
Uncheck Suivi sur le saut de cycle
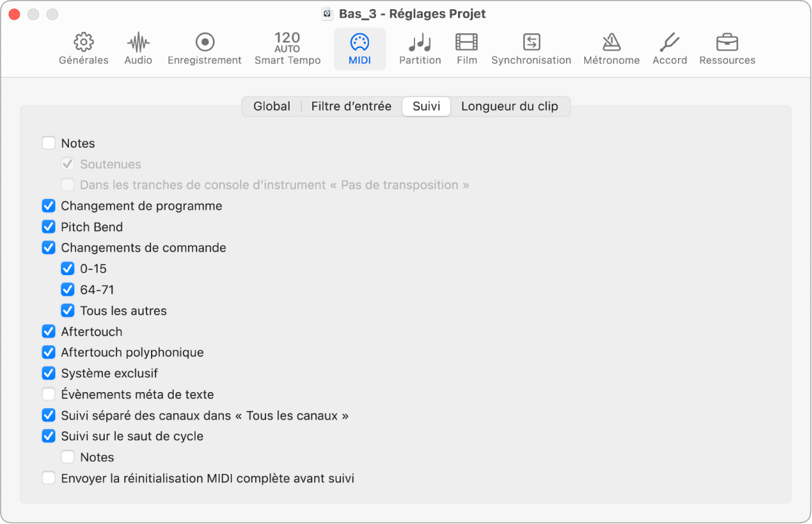pos(48,436)
